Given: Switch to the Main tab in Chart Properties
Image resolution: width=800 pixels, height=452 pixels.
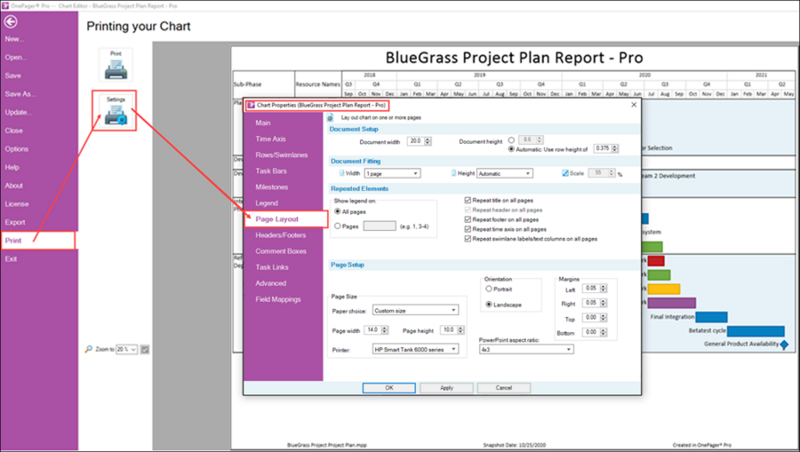Looking at the screenshot, I should [x=263, y=123].
